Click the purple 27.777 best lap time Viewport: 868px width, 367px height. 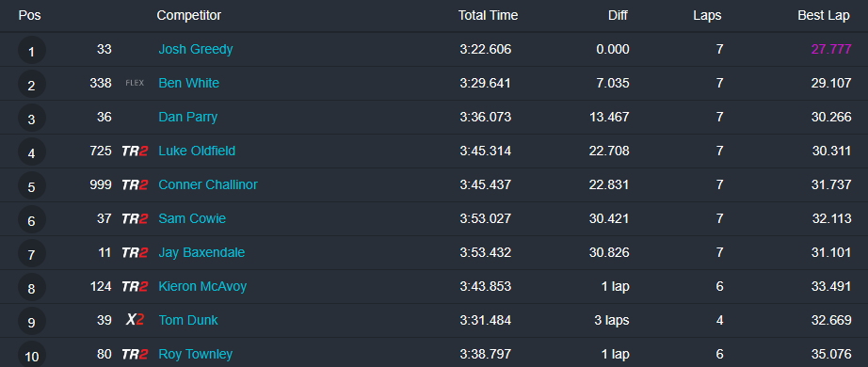[x=831, y=49]
